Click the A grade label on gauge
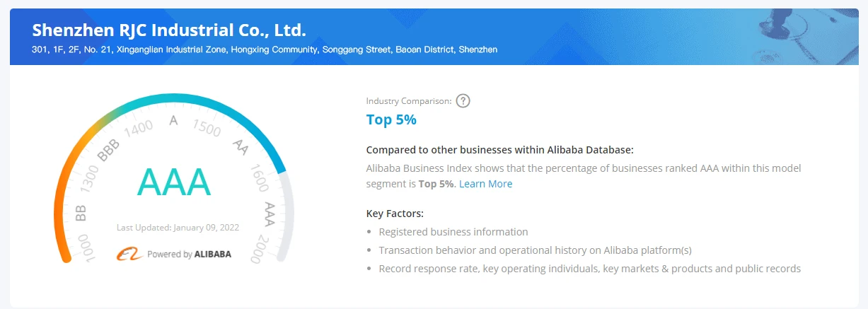The image size is (868, 309). click(173, 120)
